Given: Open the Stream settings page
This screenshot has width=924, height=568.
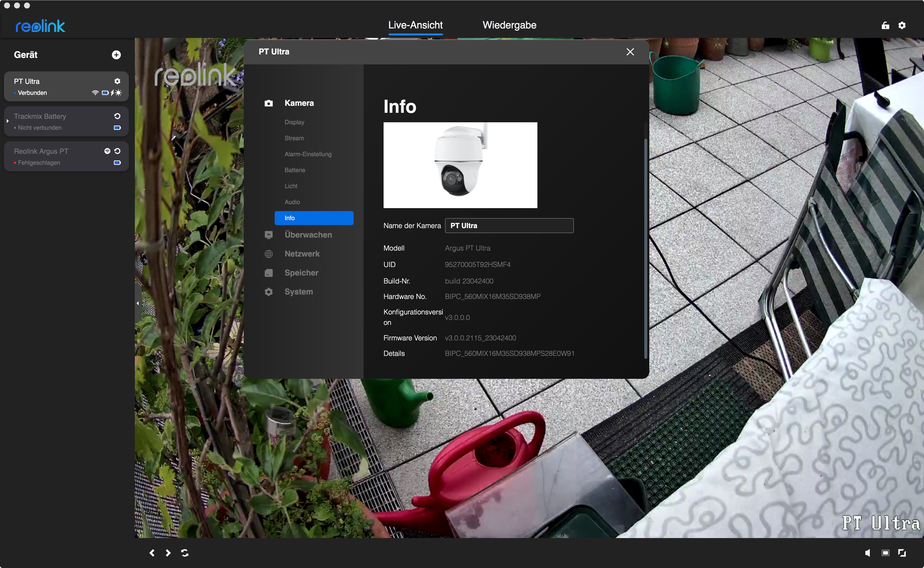Looking at the screenshot, I should pyautogui.click(x=294, y=138).
